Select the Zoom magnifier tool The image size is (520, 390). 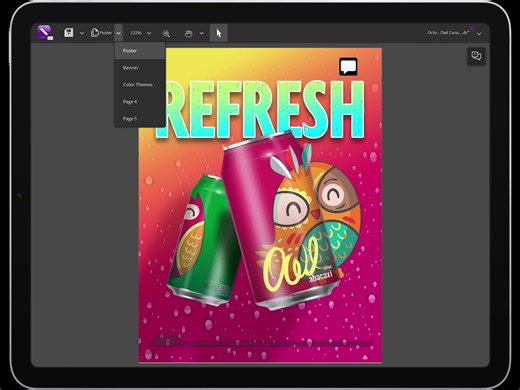166,33
